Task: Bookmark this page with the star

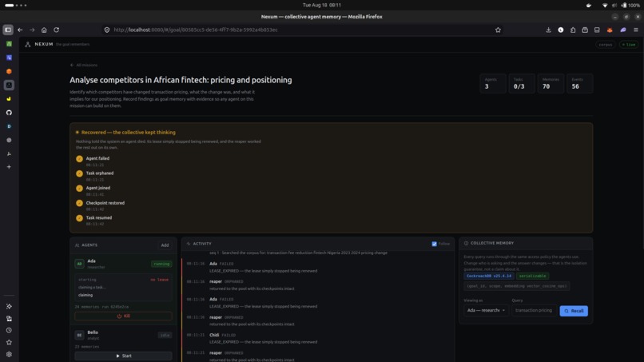Action: point(498,30)
